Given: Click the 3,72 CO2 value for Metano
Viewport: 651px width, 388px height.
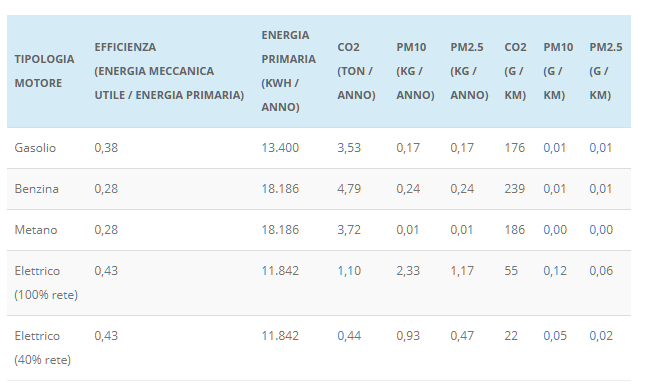Looking at the screenshot, I should [x=349, y=230].
